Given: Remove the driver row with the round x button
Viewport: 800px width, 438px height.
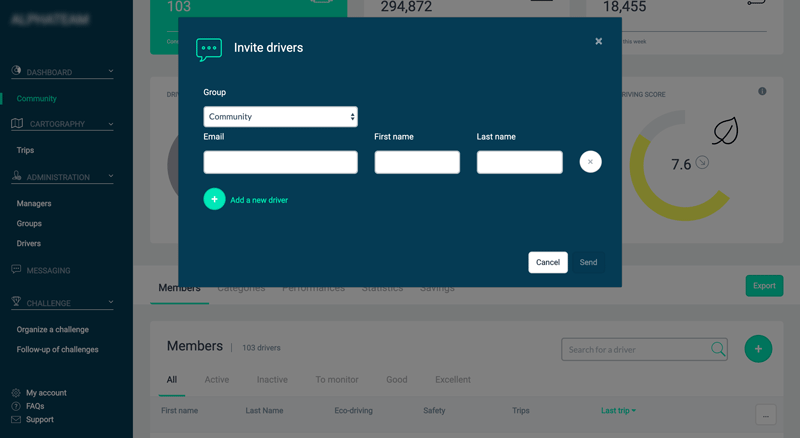Looking at the screenshot, I should [x=590, y=162].
